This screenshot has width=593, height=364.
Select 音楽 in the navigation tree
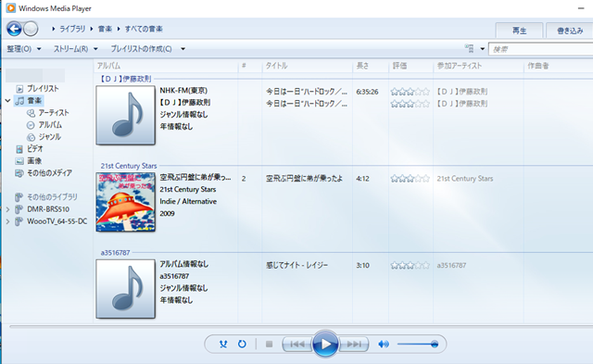pyautogui.click(x=34, y=101)
